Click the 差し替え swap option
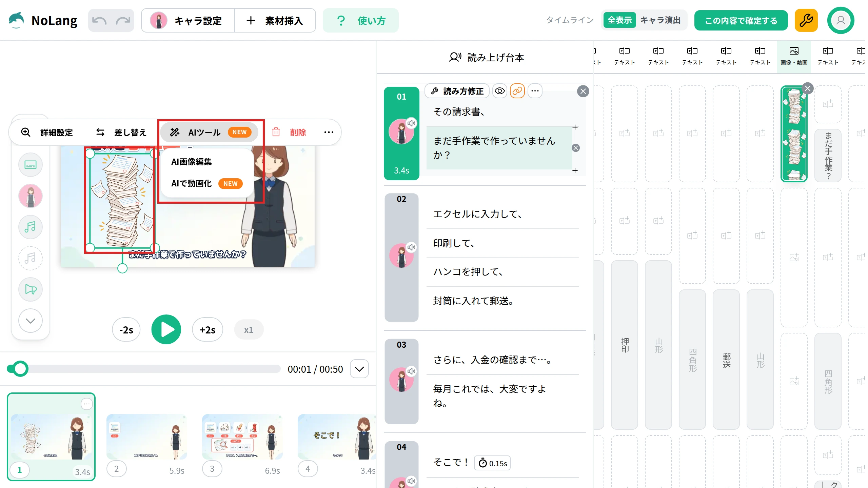 tap(121, 132)
